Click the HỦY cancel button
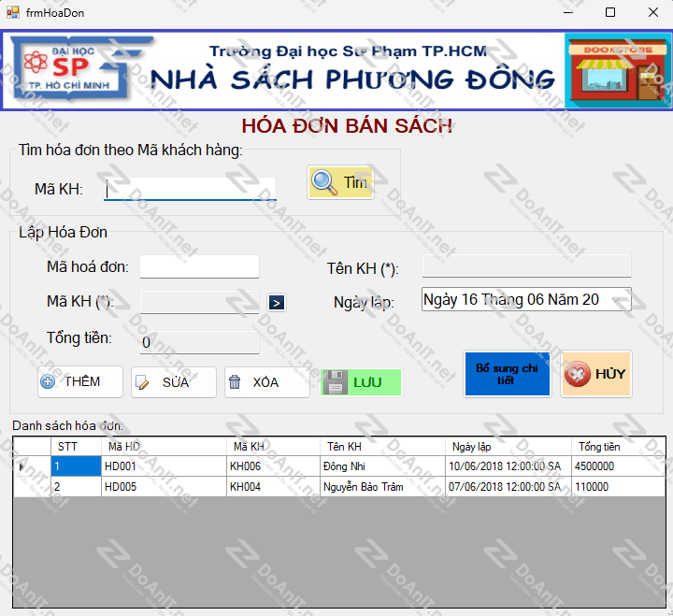The height and width of the screenshot is (616, 673). tap(595, 374)
